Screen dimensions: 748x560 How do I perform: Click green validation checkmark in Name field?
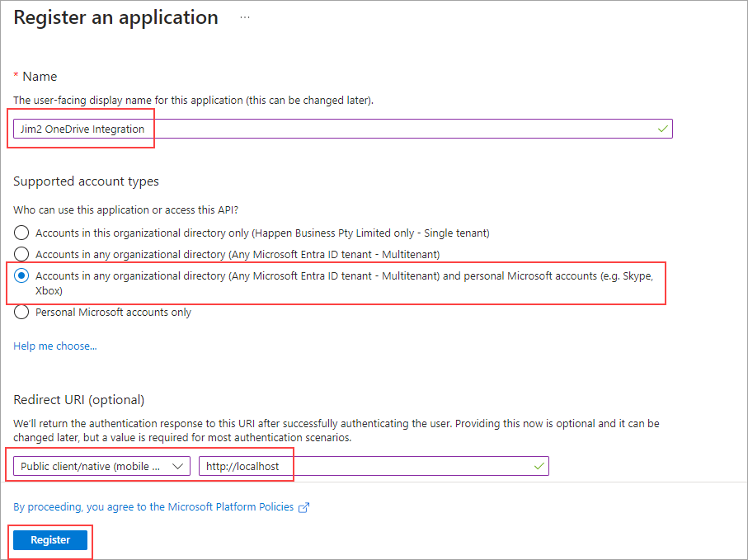point(662,129)
